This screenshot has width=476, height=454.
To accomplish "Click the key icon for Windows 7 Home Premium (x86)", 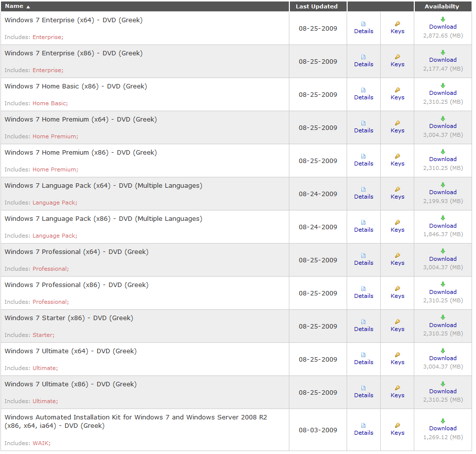I will click(x=397, y=156).
